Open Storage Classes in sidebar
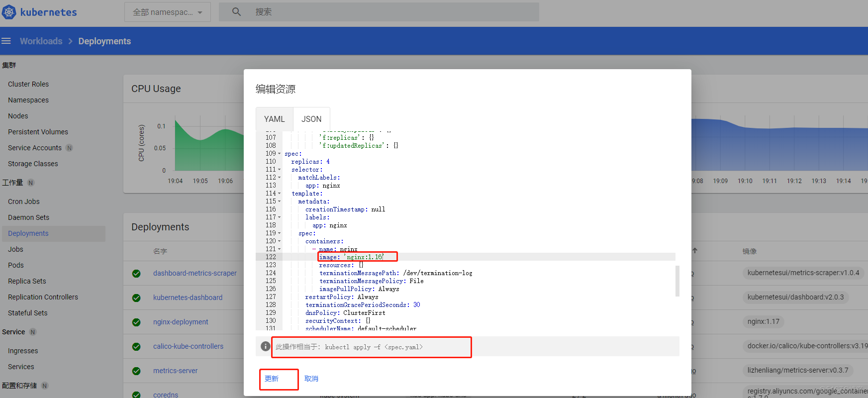This screenshot has width=868, height=398. [33, 164]
